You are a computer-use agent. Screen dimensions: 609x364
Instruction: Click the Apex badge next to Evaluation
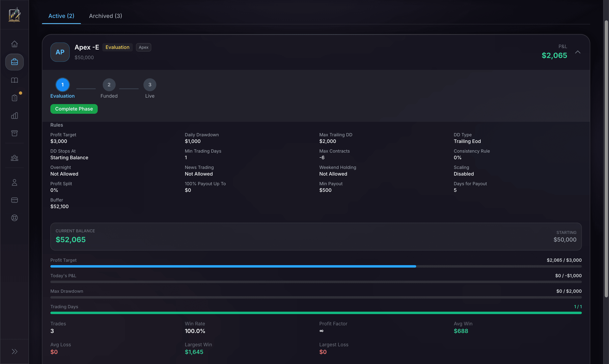(144, 47)
